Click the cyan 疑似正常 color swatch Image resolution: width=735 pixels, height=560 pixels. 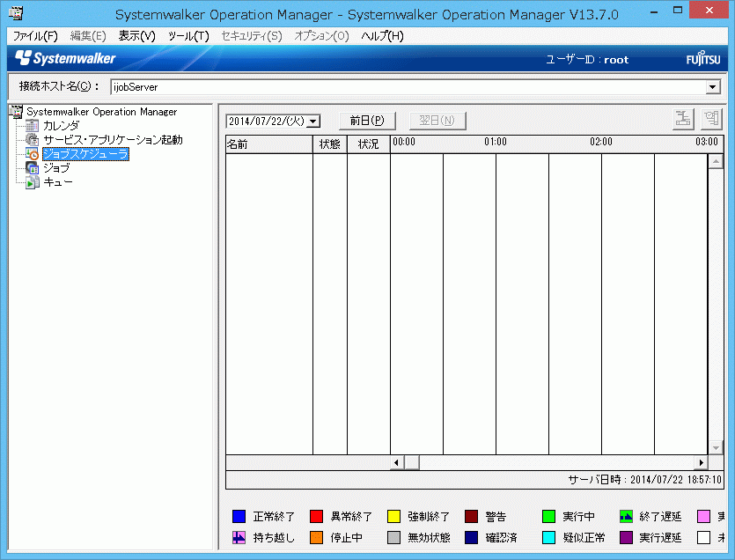(548, 537)
